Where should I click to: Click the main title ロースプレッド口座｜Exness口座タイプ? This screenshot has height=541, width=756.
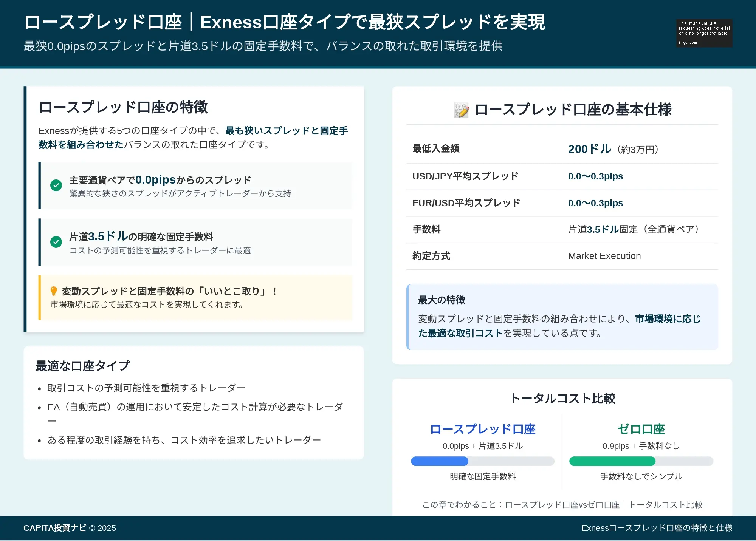(x=285, y=22)
